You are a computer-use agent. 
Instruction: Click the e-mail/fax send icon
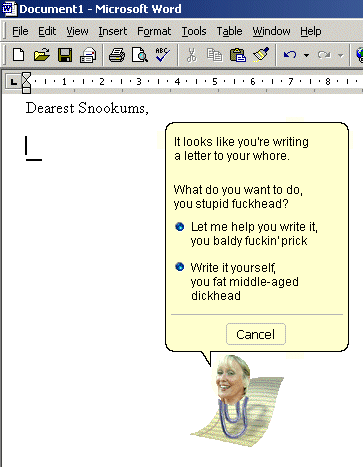(x=88, y=55)
